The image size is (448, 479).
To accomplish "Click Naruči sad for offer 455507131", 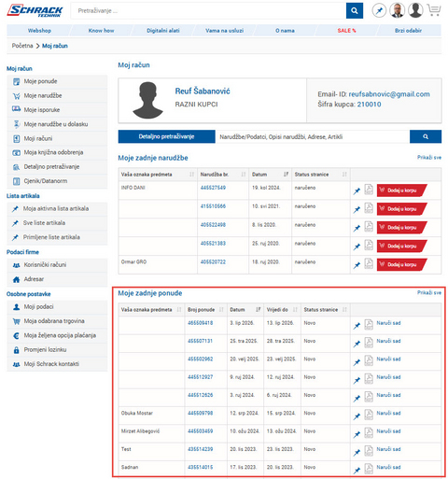I will tap(388, 341).
